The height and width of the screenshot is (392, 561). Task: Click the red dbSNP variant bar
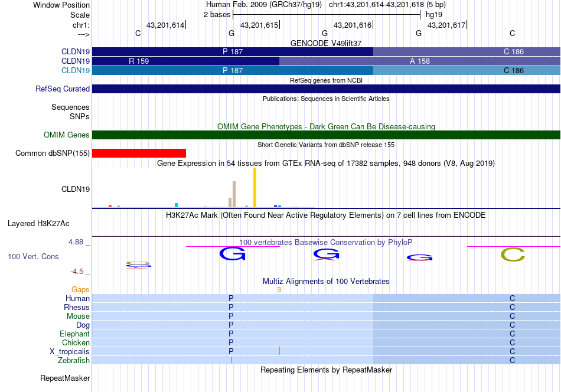point(139,153)
